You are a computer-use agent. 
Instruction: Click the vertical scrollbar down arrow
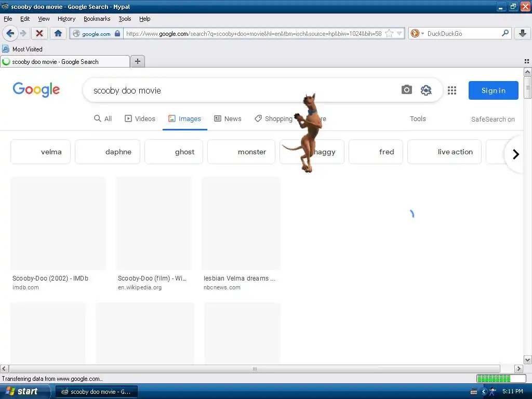tap(527, 360)
